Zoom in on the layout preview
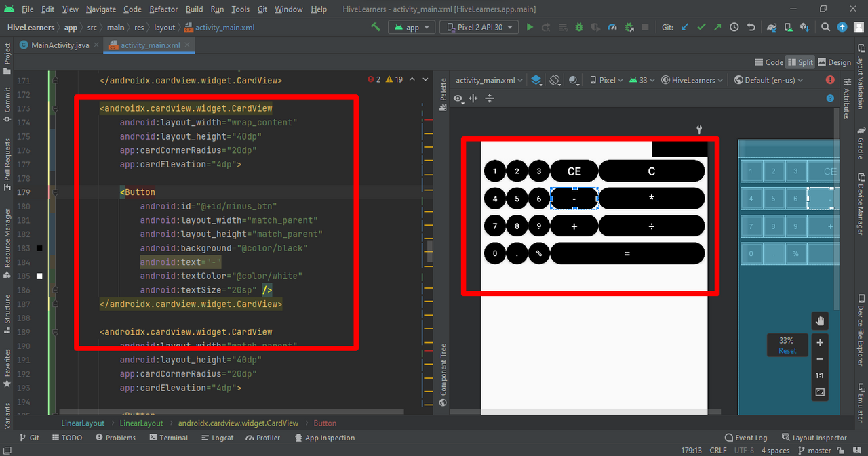This screenshot has width=868, height=456. [x=820, y=343]
